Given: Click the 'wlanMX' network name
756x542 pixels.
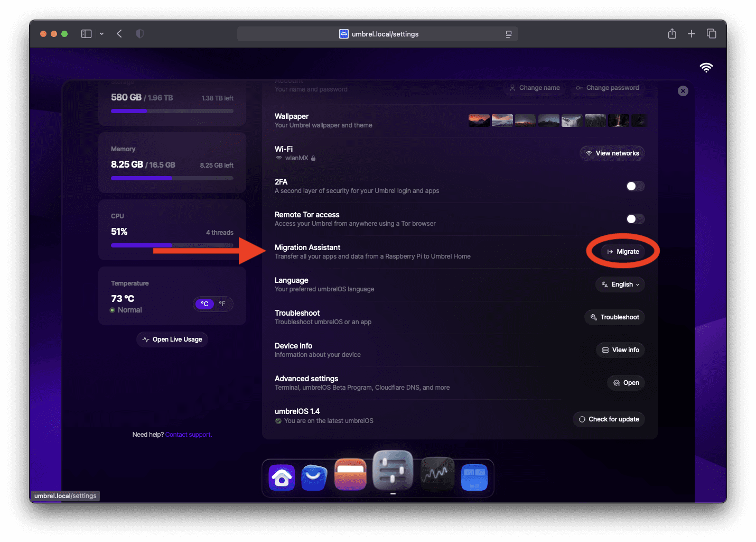Looking at the screenshot, I should (297, 158).
